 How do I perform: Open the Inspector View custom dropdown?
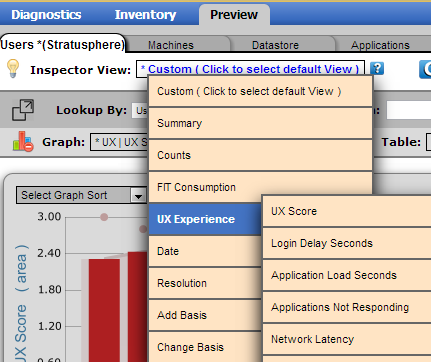pyautogui.click(x=250, y=69)
